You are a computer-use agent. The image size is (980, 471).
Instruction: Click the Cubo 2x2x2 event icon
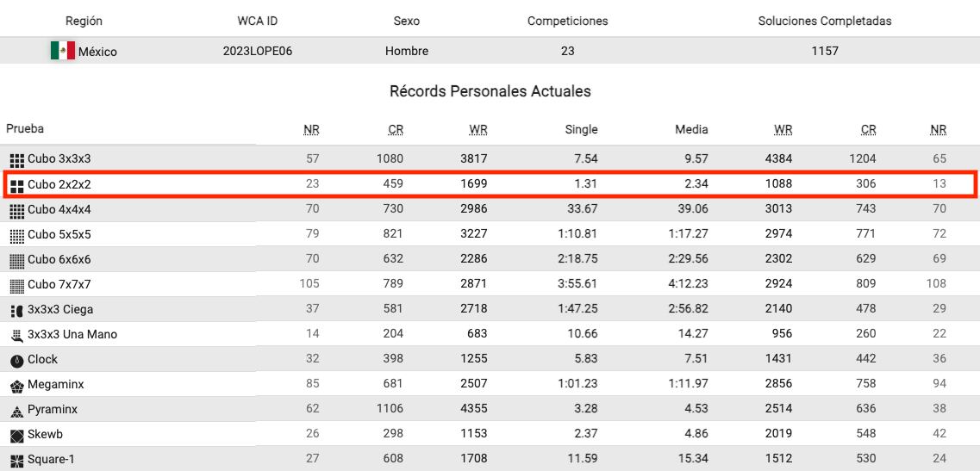[17, 184]
